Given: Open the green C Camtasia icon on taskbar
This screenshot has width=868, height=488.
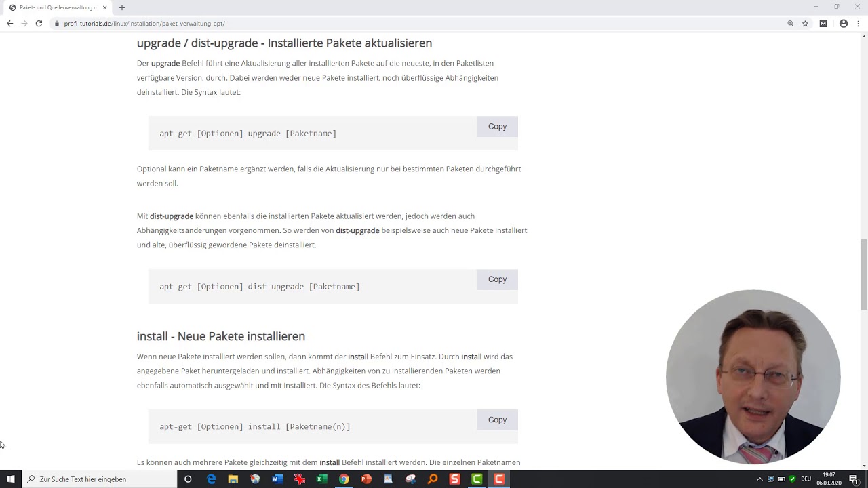Looking at the screenshot, I should coord(477,479).
